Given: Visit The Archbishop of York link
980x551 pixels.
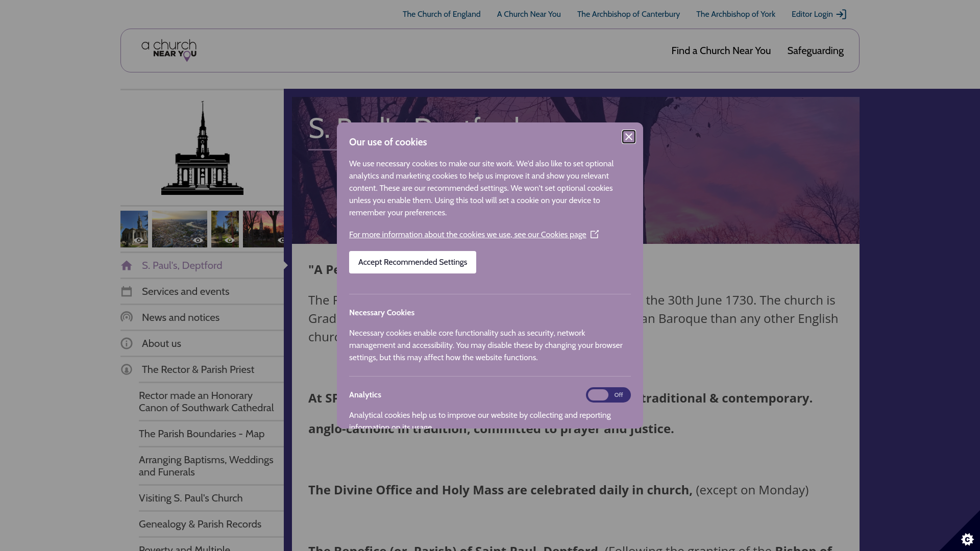Looking at the screenshot, I should click(736, 14).
